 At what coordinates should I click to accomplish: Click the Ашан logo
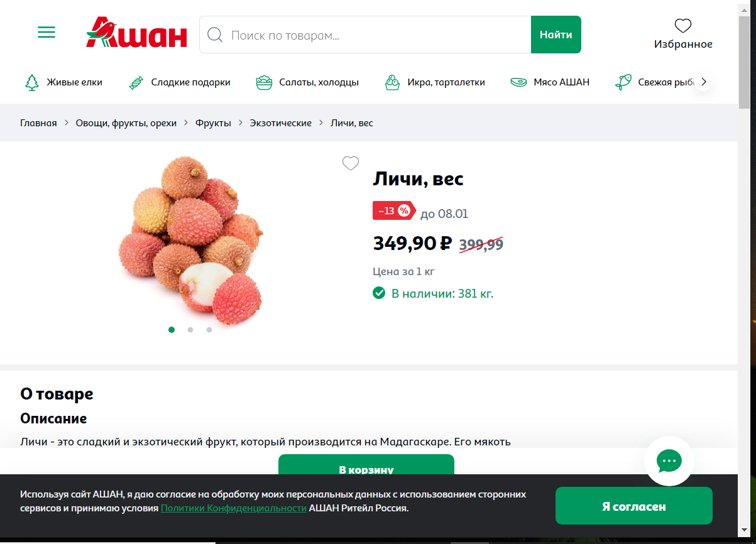pyautogui.click(x=136, y=33)
